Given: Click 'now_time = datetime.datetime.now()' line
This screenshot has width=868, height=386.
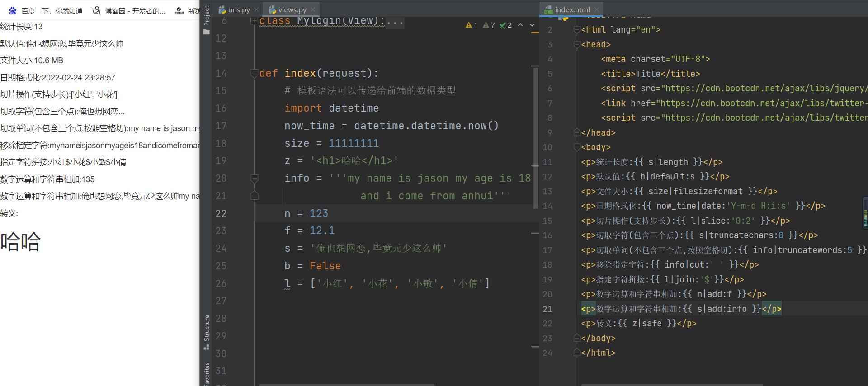Looking at the screenshot, I should (392, 126).
